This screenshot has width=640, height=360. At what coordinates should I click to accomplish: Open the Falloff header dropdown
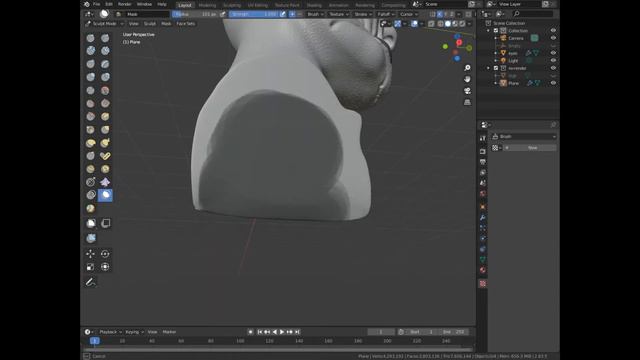[x=386, y=14]
